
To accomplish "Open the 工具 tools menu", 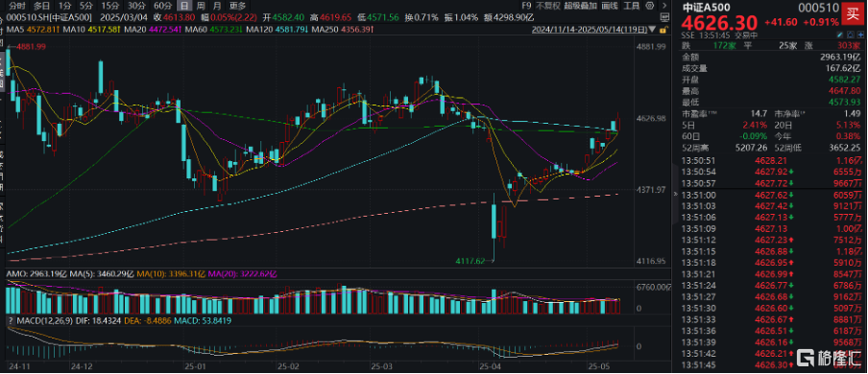I will pos(632,6).
